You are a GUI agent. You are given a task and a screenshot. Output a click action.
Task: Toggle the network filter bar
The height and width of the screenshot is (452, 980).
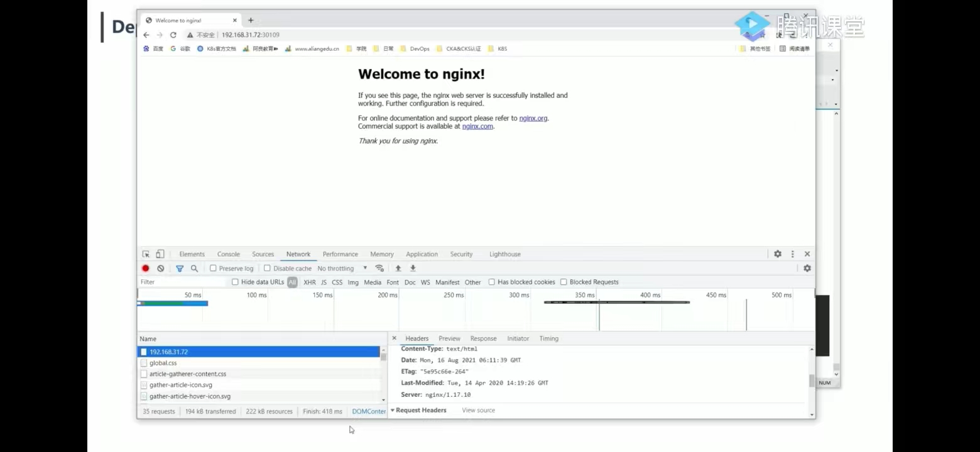tap(180, 269)
